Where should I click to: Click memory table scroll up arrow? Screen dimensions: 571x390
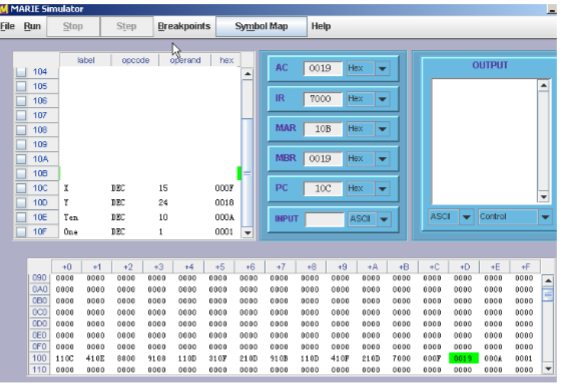pos(548,281)
